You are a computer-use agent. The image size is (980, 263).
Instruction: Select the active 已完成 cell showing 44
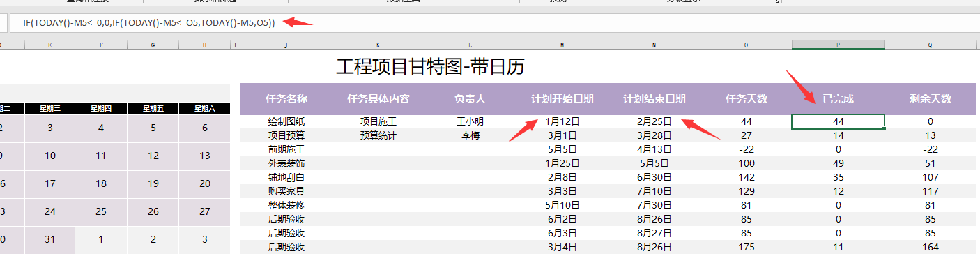point(838,121)
